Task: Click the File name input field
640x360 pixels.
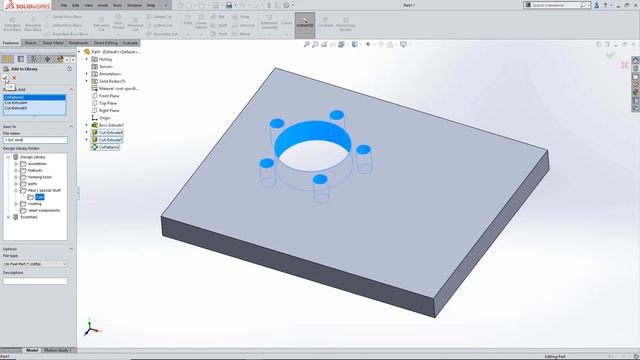Action: tap(35, 140)
